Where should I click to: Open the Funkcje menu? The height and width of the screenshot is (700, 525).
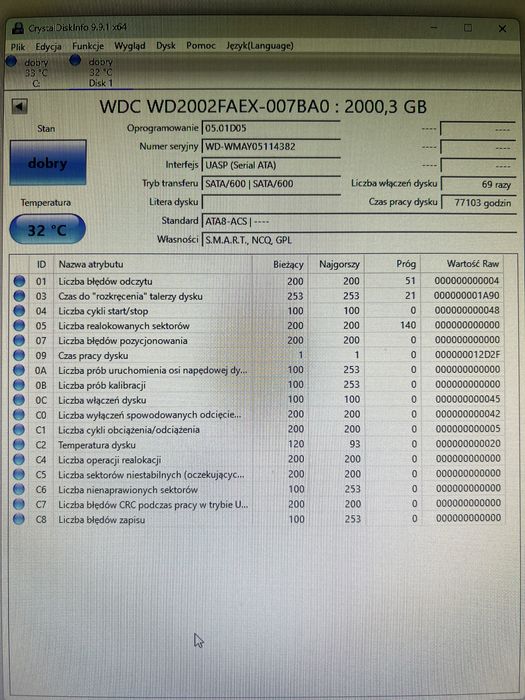click(x=88, y=46)
